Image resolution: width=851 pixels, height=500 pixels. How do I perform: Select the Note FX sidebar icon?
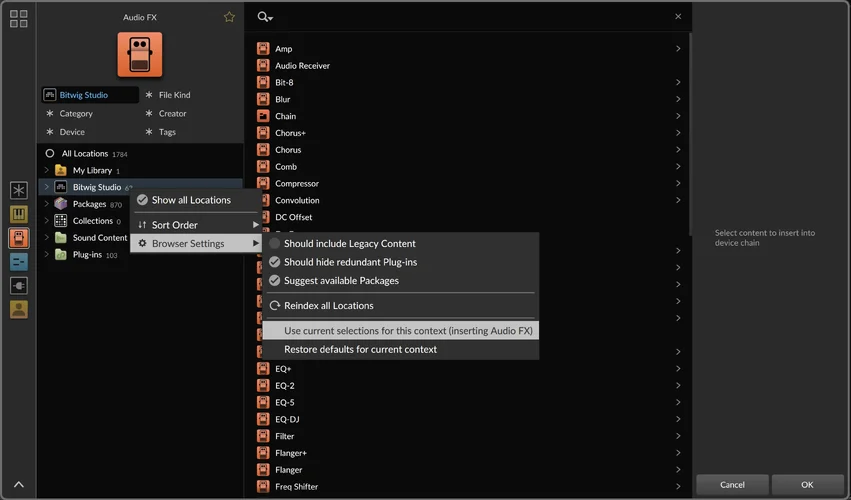coord(18,262)
